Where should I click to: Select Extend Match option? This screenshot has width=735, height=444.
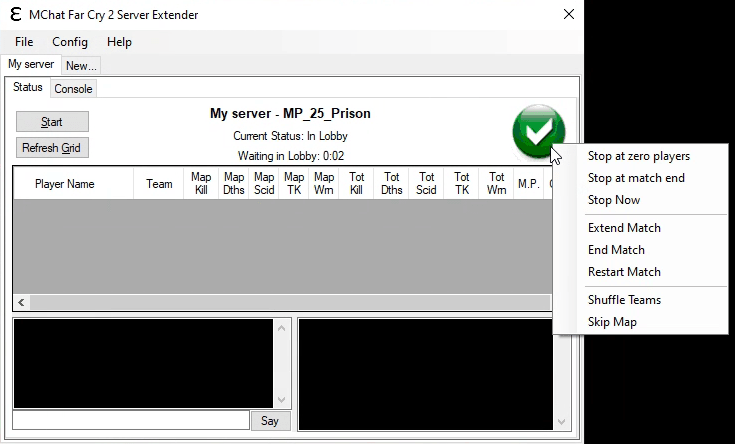[x=624, y=228]
